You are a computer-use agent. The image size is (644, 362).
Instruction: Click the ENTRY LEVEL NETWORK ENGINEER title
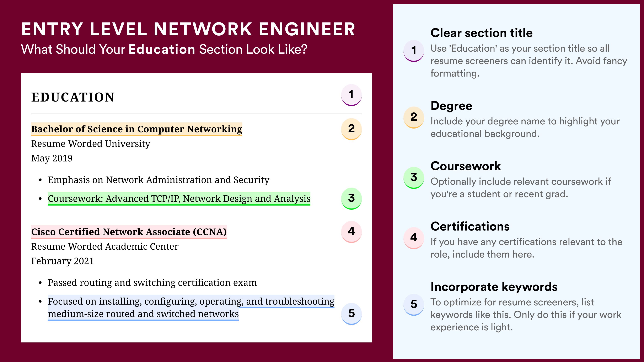point(188,29)
